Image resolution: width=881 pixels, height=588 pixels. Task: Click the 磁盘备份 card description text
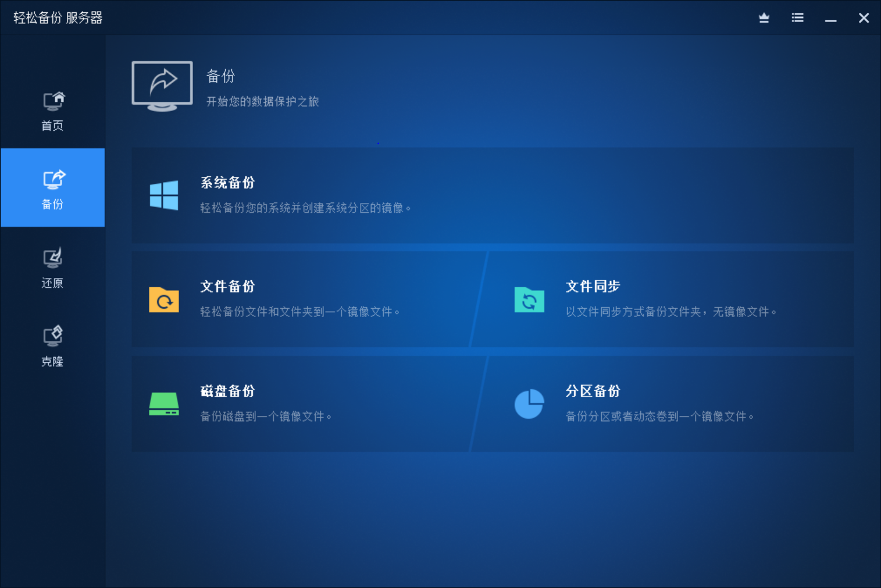point(265,416)
